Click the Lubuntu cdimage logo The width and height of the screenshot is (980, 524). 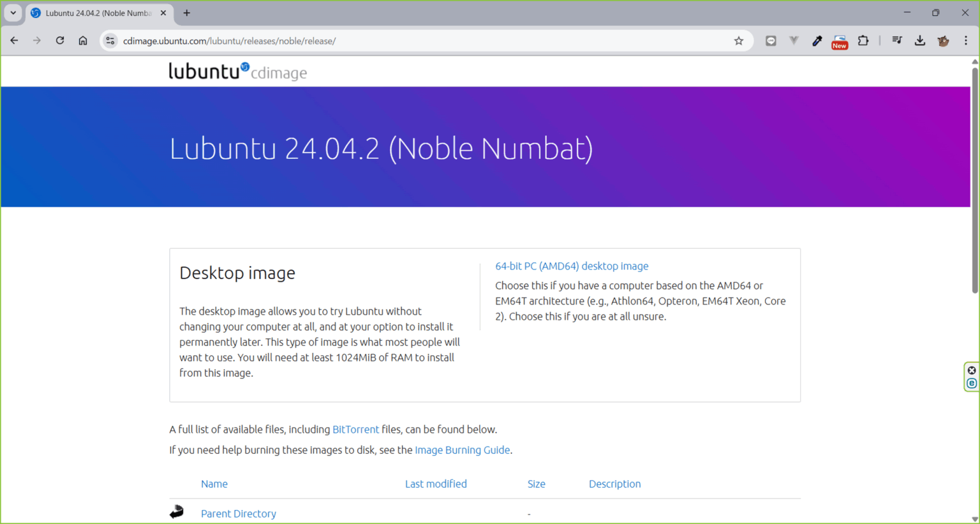click(237, 71)
